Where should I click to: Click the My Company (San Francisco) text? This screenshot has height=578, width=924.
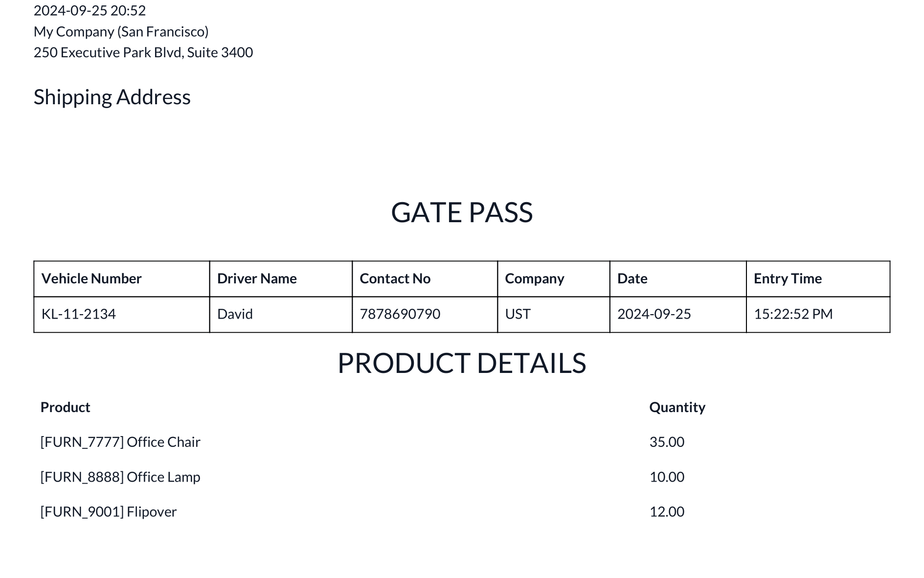[x=121, y=31]
